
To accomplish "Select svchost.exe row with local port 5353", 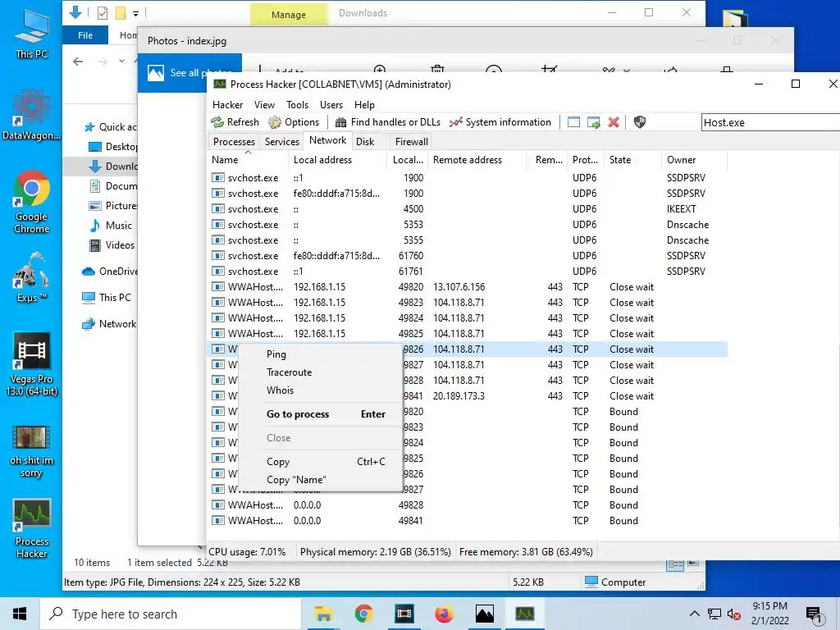I will pos(468,225).
